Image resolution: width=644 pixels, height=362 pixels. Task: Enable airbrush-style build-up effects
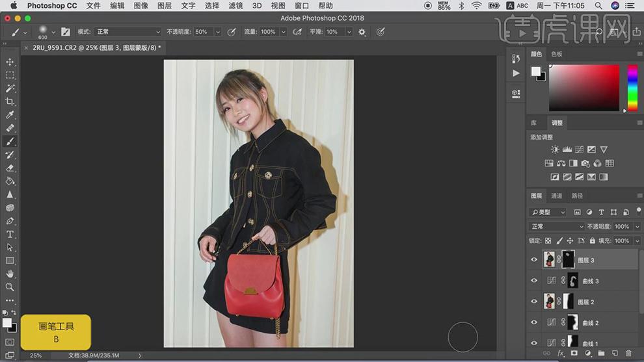tap(297, 32)
